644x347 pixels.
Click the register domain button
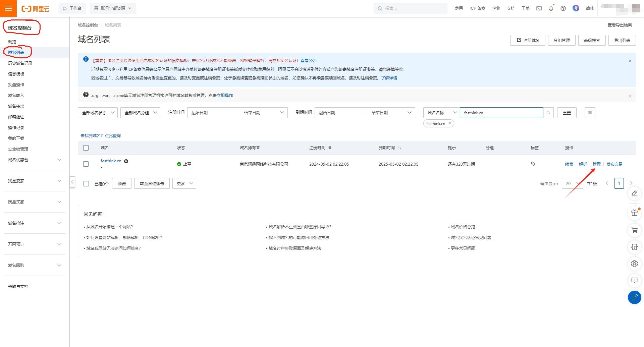coord(528,40)
